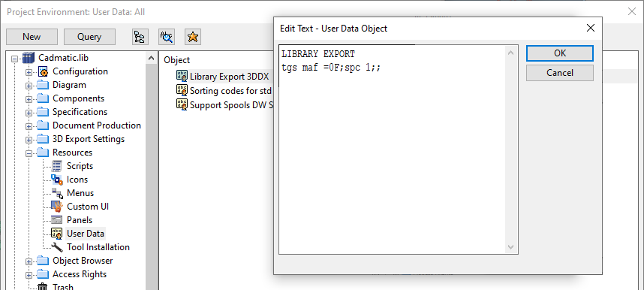Viewport: 644px width, 290px height.
Task: Click Library Export 3DDX object icon
Action: (182, 76)
